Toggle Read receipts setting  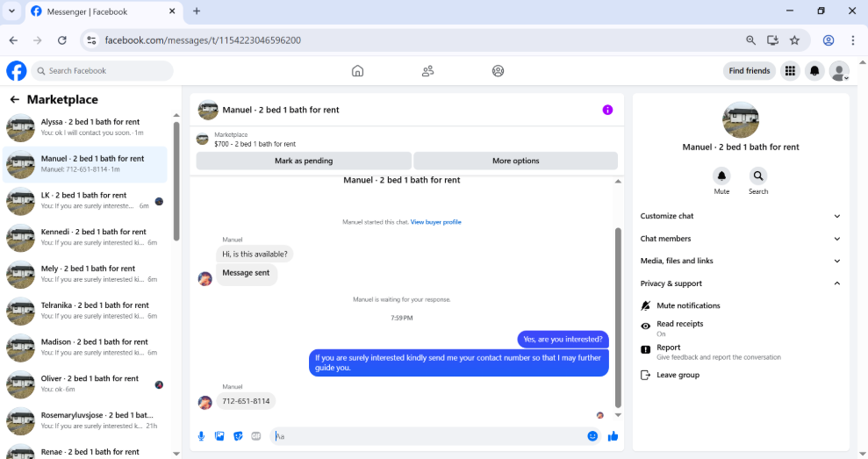click(740, 328)
